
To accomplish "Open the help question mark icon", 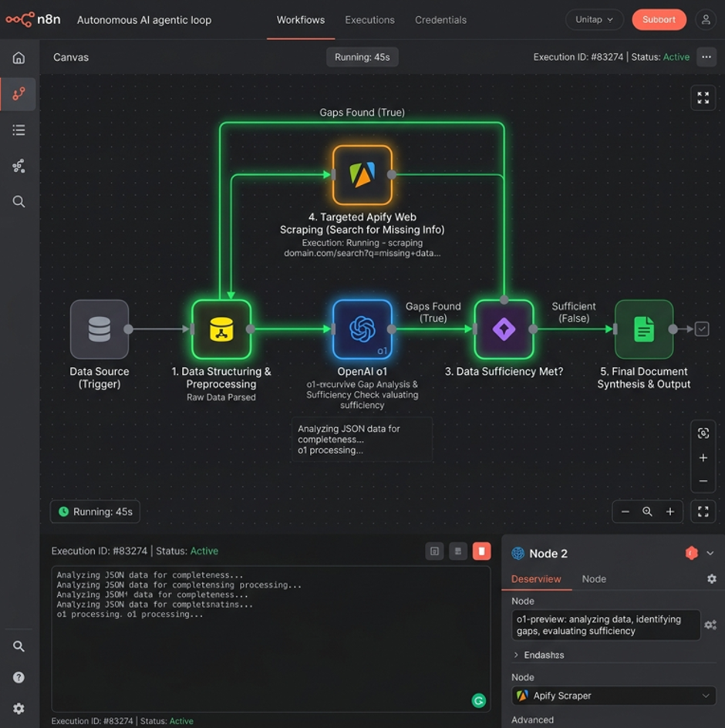I will (x=19, y=677).
